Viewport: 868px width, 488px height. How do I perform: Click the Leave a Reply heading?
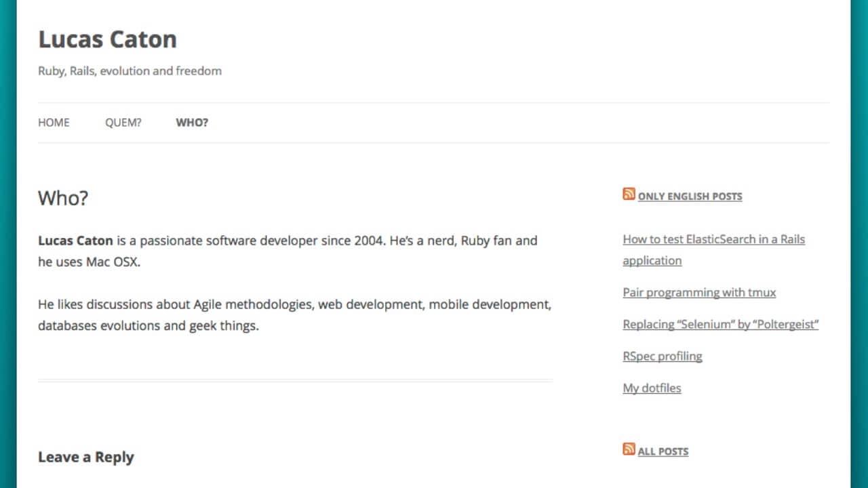[85, 457]
